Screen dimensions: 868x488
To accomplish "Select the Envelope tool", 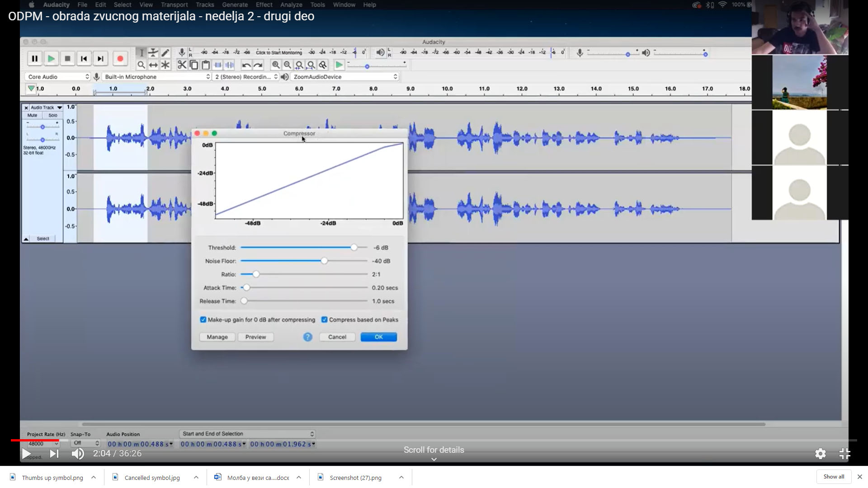I will pyautogui.click(x=153, y=53).
